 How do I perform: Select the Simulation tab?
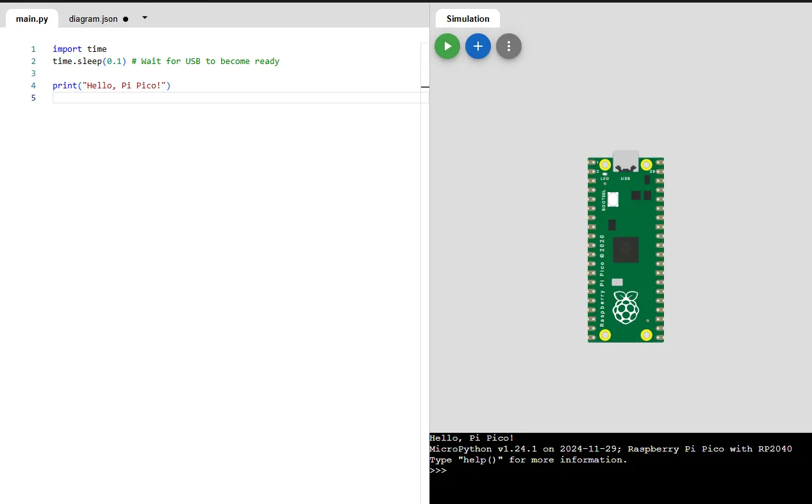(x=468, y=19)
